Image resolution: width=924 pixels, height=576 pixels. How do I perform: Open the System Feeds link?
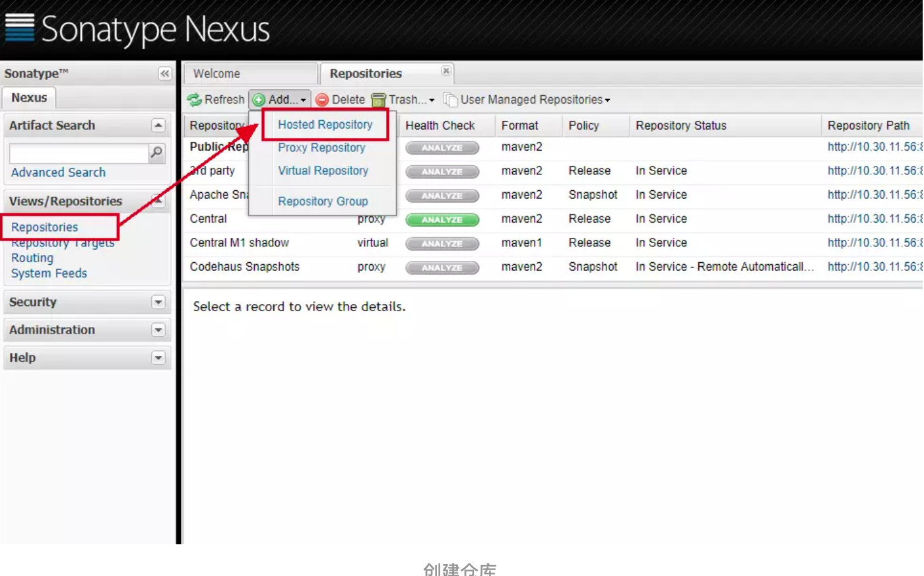[x=49, y=273]
